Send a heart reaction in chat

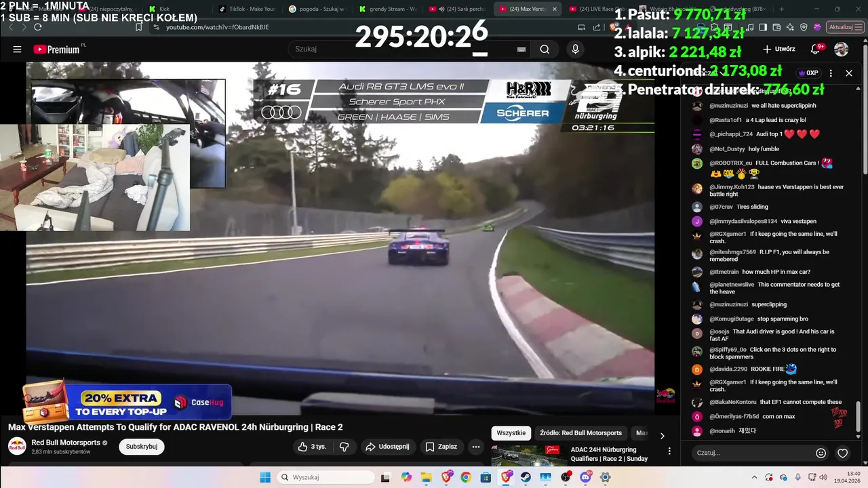[843, 453]
